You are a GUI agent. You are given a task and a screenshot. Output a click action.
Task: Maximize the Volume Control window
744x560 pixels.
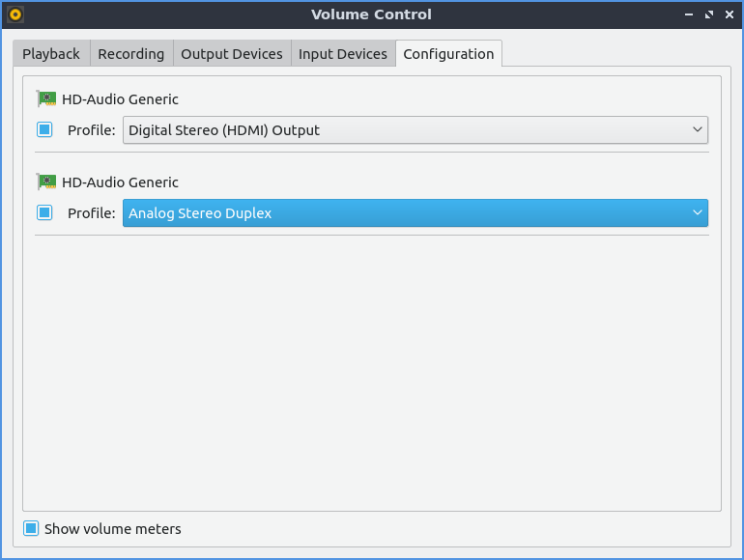coord(709,14)
